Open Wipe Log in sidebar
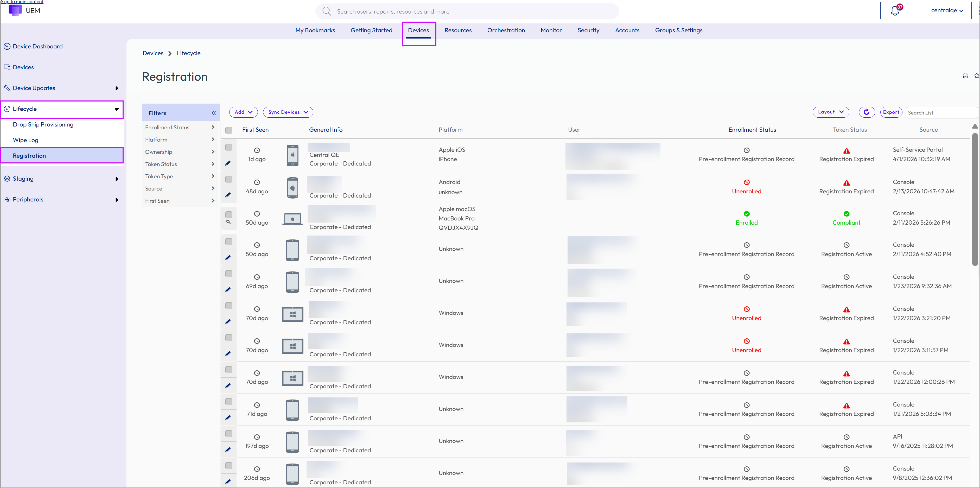980x488 pixels. click(x=26, y=140)
